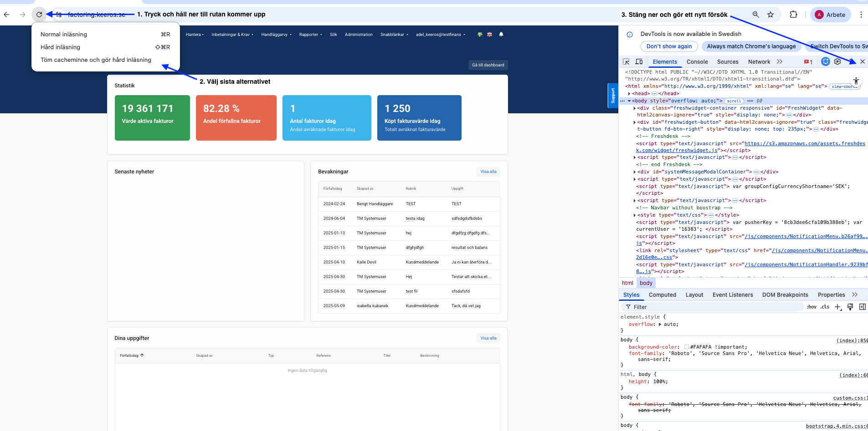Open Chrome's three-dot menu
868x431 pixels.
click(x=861, y=15)
